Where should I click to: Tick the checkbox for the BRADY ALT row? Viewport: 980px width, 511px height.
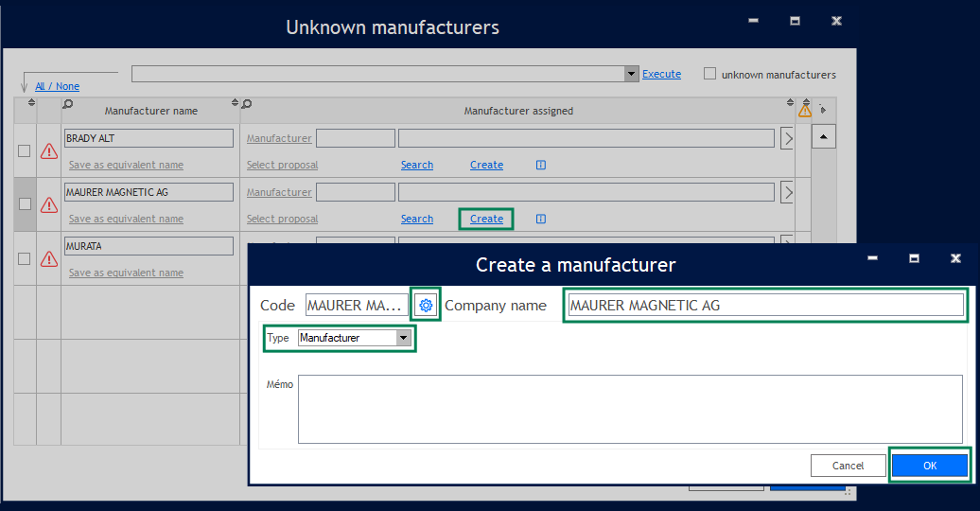[x=25, y=150]
